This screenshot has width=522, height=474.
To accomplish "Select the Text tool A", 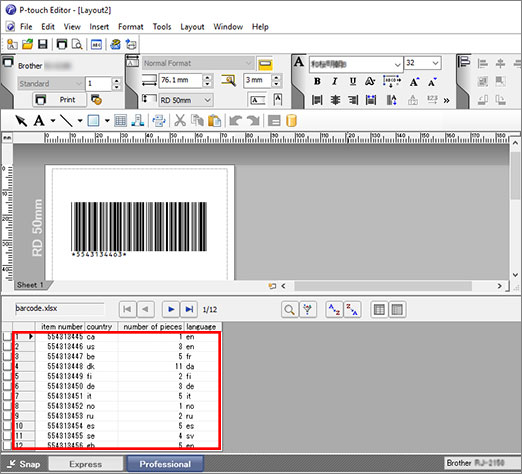I will coord(39,121).
